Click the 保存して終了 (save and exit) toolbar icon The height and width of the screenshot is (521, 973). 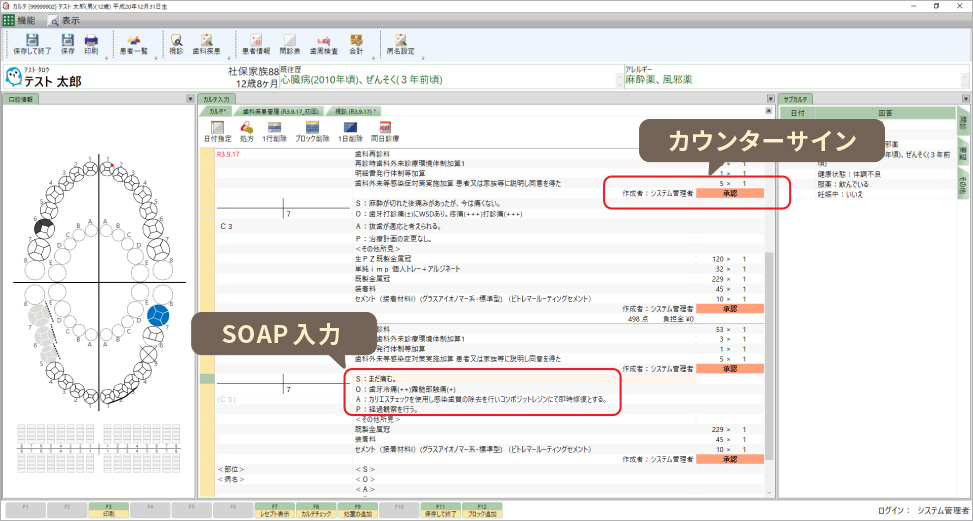click(x=29, y=43)
